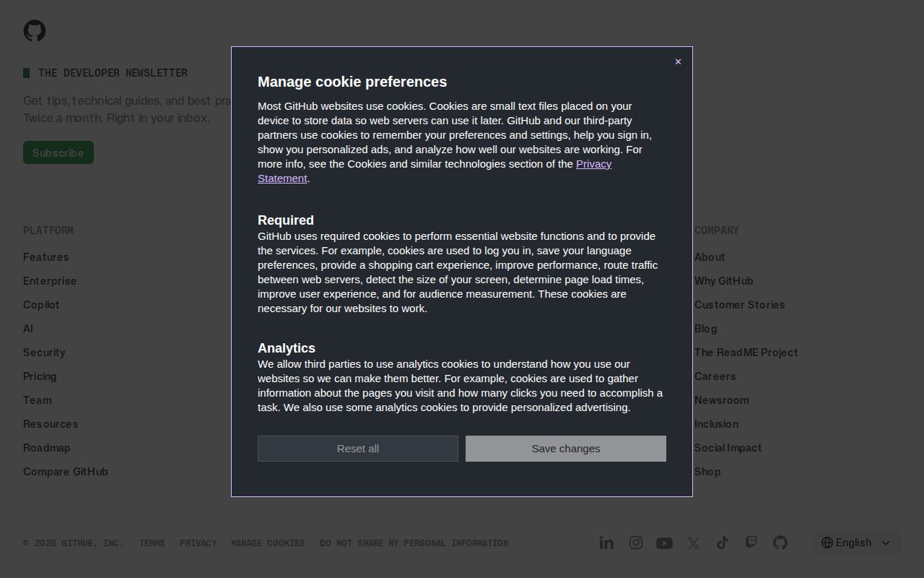Open the Inclusion link
Viewport: 924px width, 578px height.
tap(716, 424)
